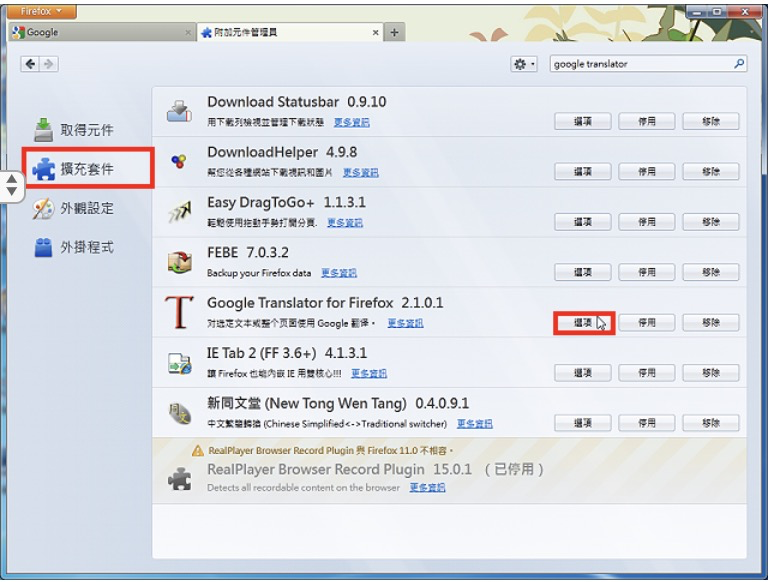Open 選項 for IE Tab 2
768x582 pixels.
583,373
